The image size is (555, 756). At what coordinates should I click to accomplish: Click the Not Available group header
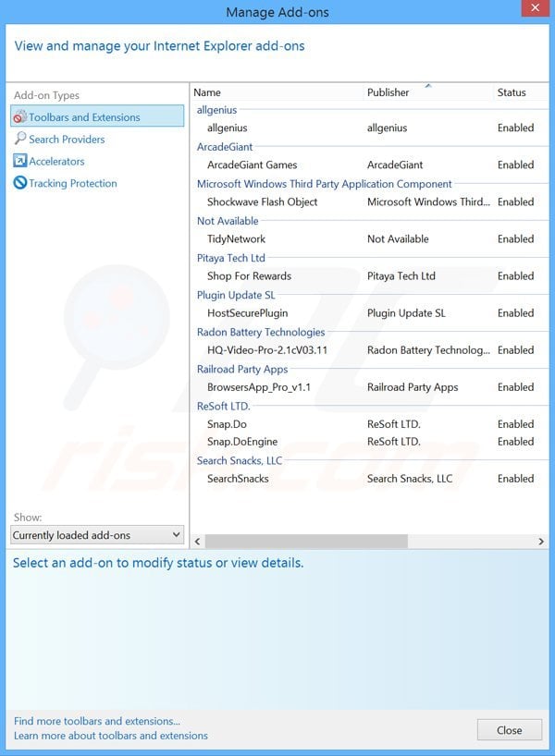[x=228, y=221]
